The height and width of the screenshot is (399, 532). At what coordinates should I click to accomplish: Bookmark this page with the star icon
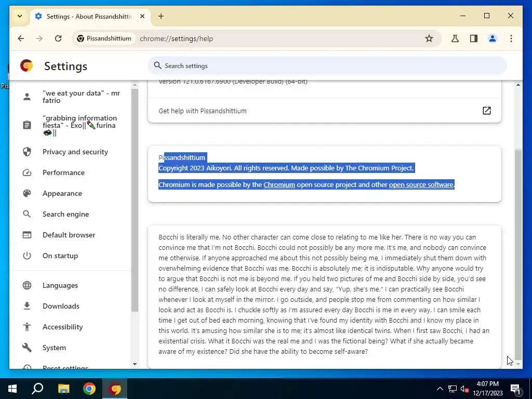point(429,38)
